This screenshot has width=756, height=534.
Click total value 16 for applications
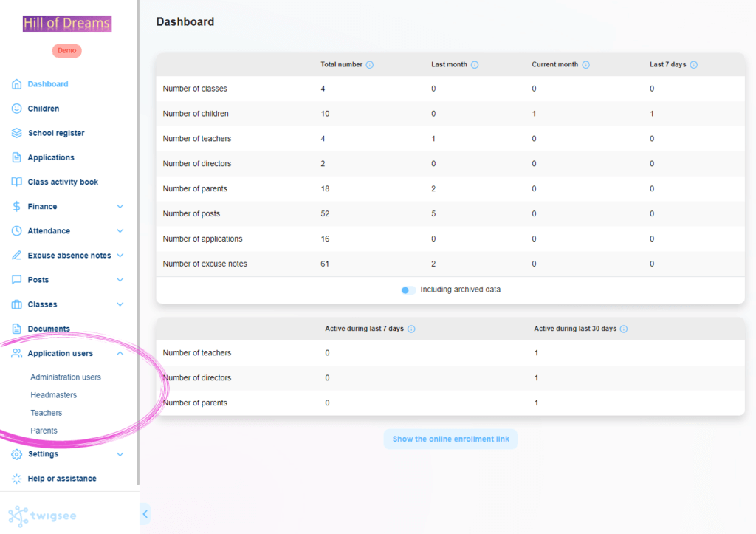[x=325, y=239]
